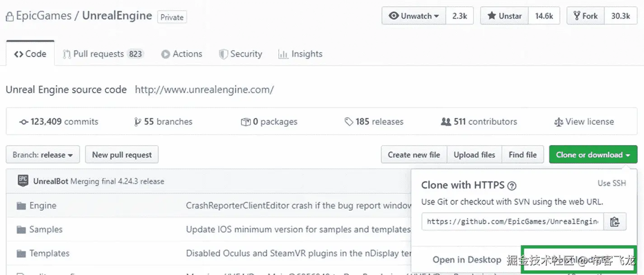Click the scales icon beside View license
644x275 pixels.
click(559, 122)
